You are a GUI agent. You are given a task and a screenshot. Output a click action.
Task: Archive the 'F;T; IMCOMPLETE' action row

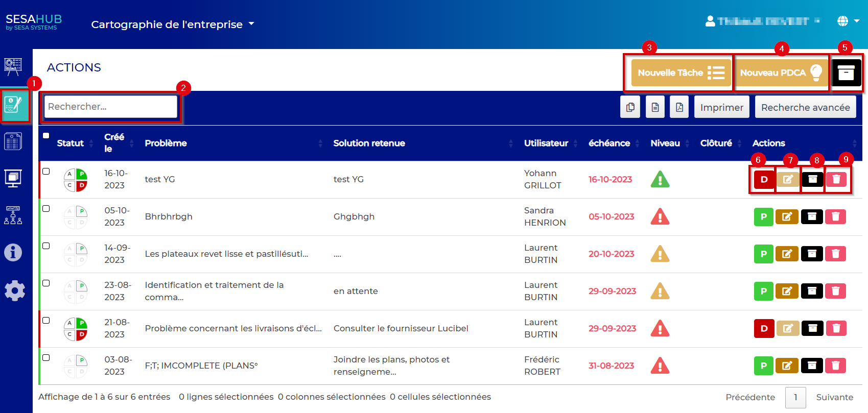(x=812, y=366)
